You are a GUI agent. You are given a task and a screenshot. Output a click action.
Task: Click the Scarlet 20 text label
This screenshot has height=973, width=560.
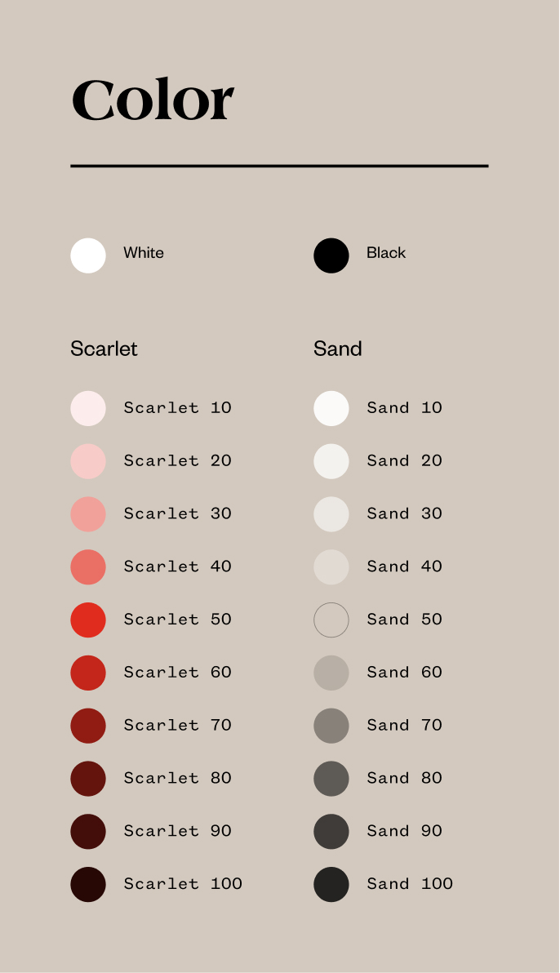click(x=178, y=460)
